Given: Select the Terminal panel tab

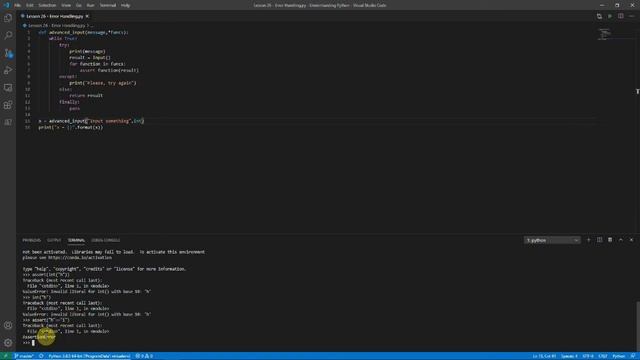Looking at the screenshot, I should point(76,240).
